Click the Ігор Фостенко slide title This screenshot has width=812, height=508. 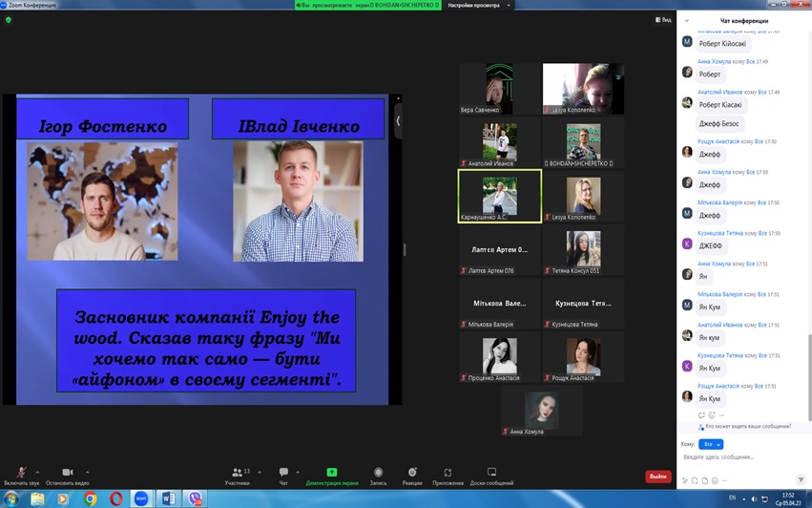(102, 126)
